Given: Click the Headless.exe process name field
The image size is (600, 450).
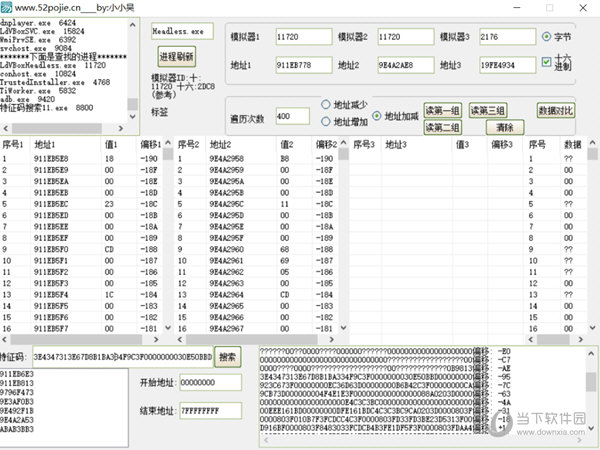Looking at the screenshot, I should pyautogui.click(x=182, y=31).
